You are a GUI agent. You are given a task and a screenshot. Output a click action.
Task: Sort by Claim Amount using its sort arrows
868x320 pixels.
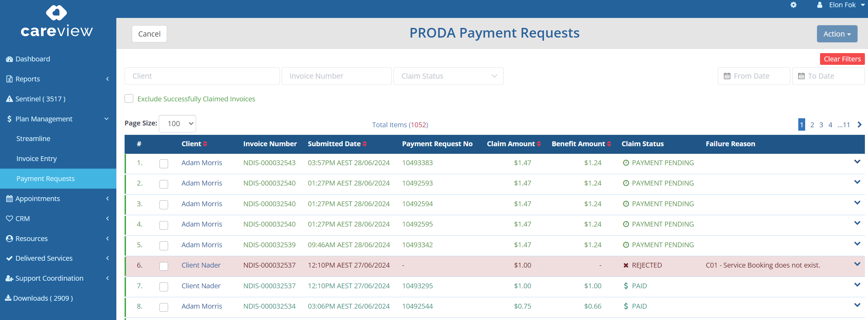[539, 144]
